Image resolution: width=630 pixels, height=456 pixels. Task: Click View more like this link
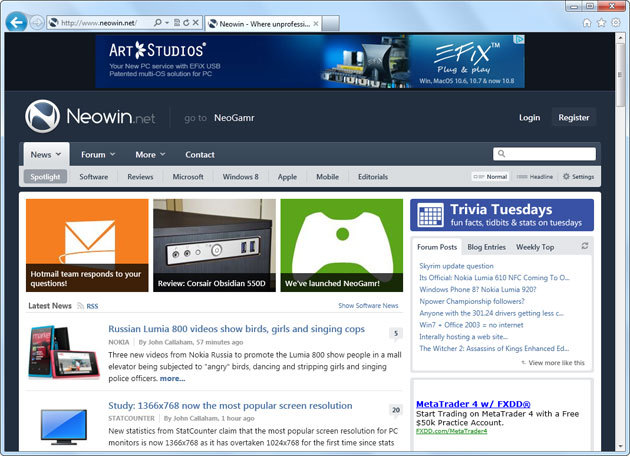pos(556,363)
